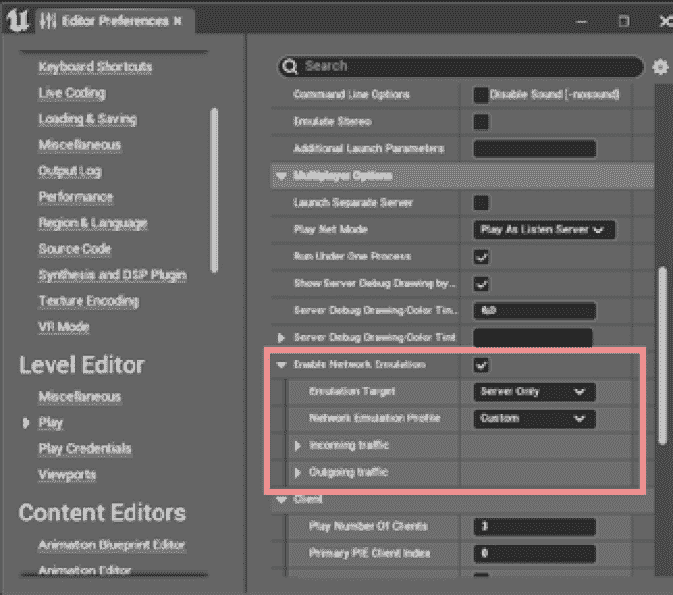This screenshot has height=595, width=673.
Task: Click the Content Editors heading
Action: click(x=102, y=513)
